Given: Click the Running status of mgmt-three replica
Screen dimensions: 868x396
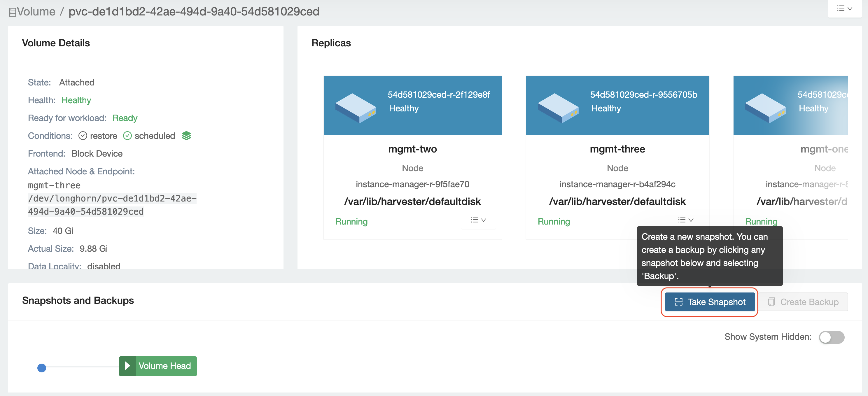Looking at the screenshot, I should pos(554,221).
